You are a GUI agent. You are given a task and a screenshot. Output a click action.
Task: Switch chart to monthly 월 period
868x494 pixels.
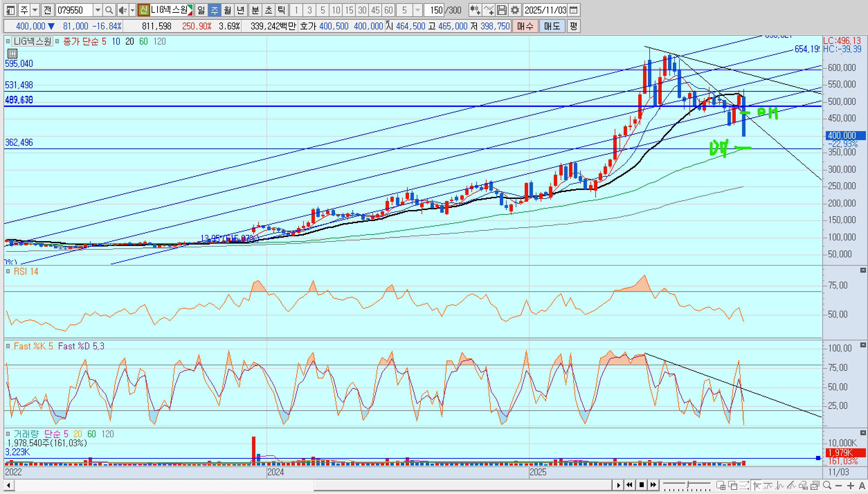point(227,10)
